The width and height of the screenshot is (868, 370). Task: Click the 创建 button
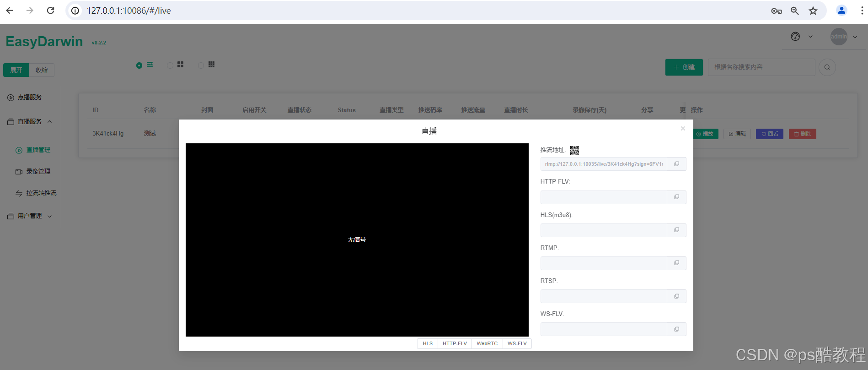684,67
